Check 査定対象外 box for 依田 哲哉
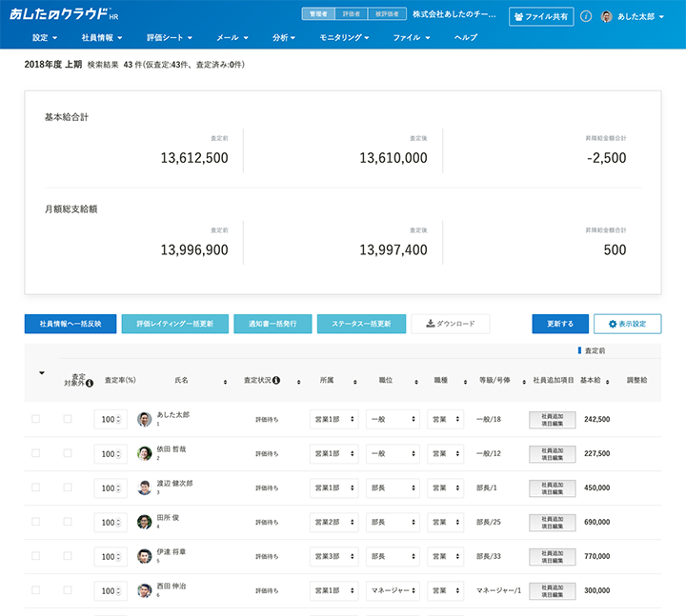Image resolution: width=686 pixels, height=616 pixels. point(68,453)
